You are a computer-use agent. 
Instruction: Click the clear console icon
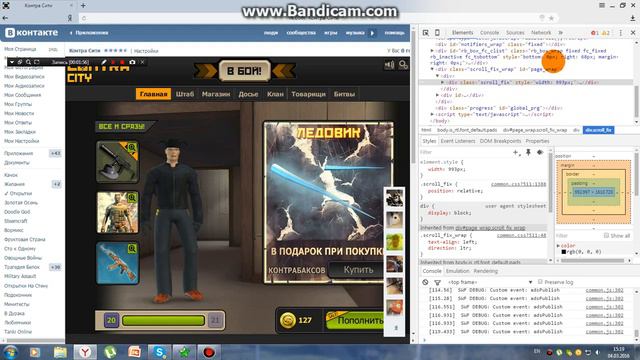[425, 282]
